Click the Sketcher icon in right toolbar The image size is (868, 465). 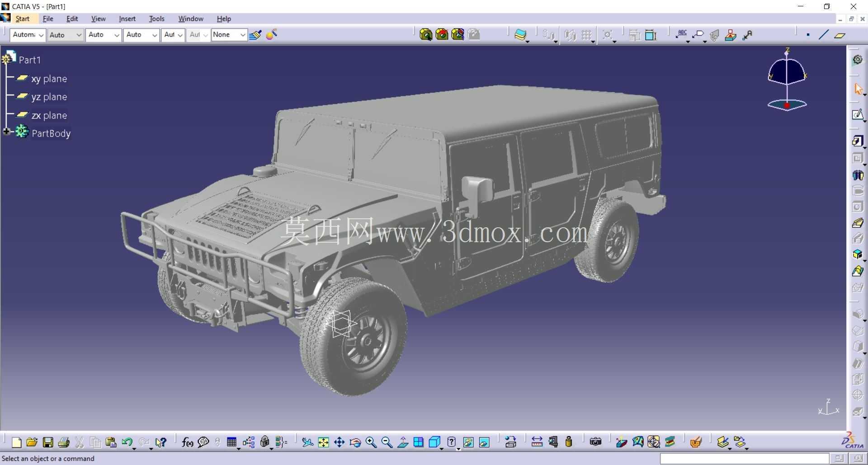pos(858,115)
